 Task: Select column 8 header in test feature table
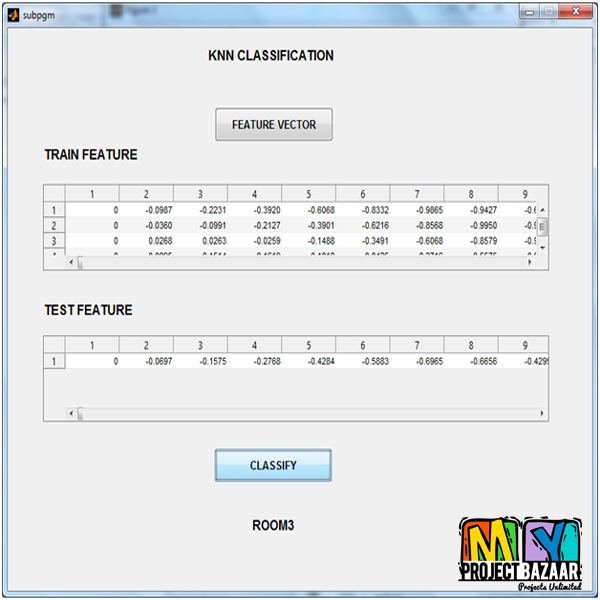(470, 345)
